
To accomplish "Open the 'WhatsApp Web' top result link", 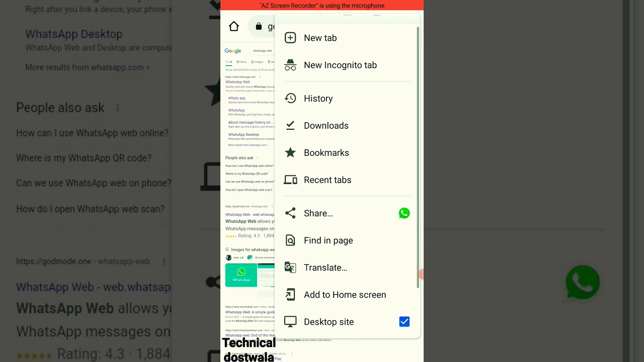I will 237,82.
